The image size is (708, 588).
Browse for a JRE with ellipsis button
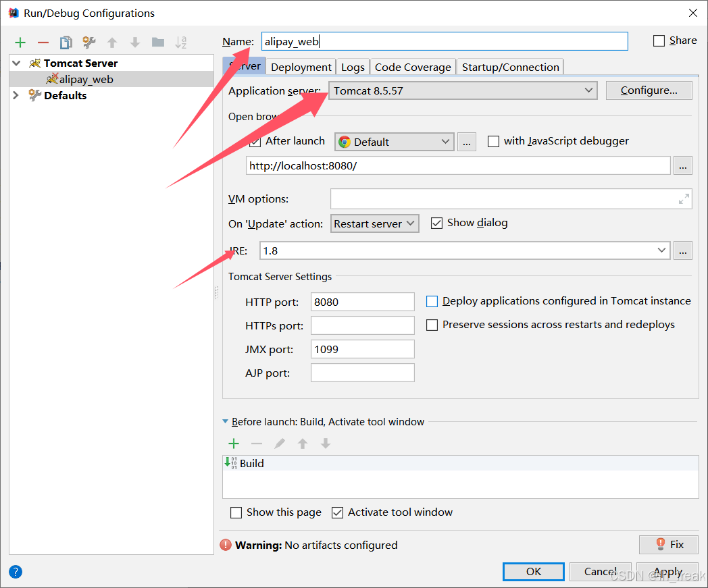pyautogui.click(x=683, y=250)
